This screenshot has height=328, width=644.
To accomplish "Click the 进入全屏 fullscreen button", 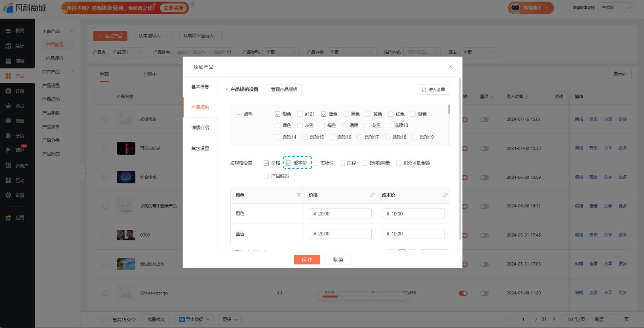I will [x=433, y=89].
